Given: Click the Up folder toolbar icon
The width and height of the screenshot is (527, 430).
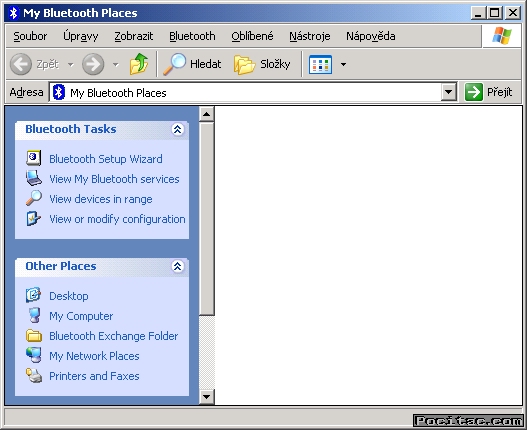Looking at the screenshot, I should tap(139, 64).
